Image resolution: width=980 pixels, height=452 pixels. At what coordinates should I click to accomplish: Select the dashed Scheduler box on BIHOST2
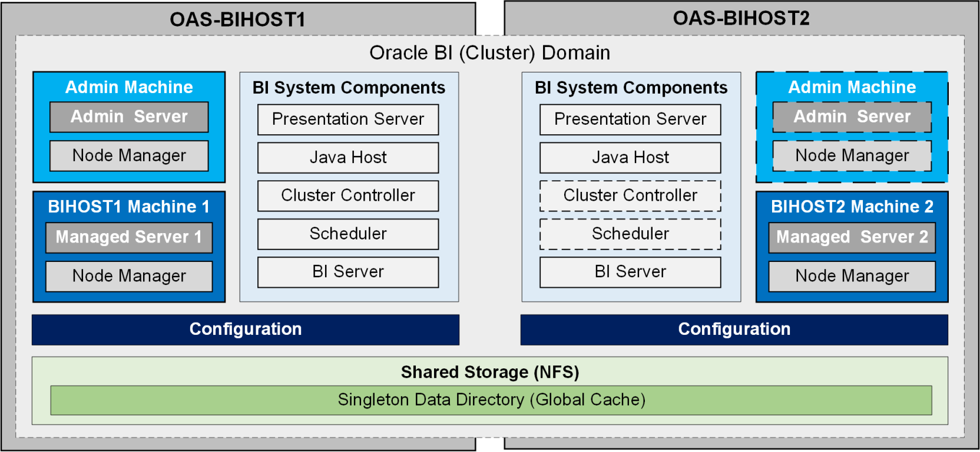coord(630,234)
